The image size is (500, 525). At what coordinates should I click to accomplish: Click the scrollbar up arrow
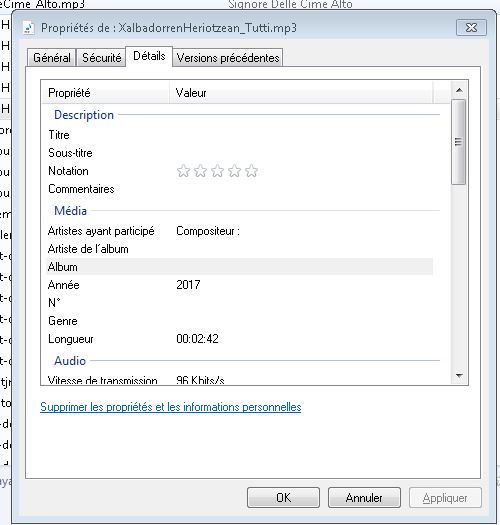tap(459, 90)
